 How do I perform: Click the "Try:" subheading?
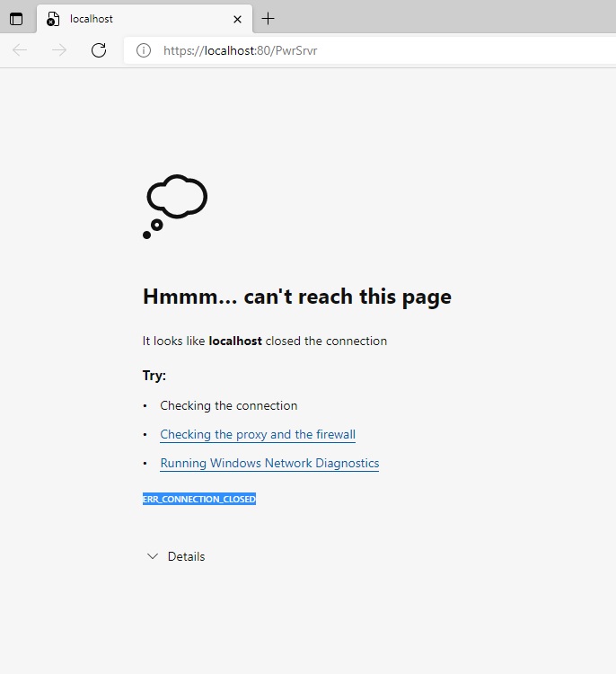point(154,376)
